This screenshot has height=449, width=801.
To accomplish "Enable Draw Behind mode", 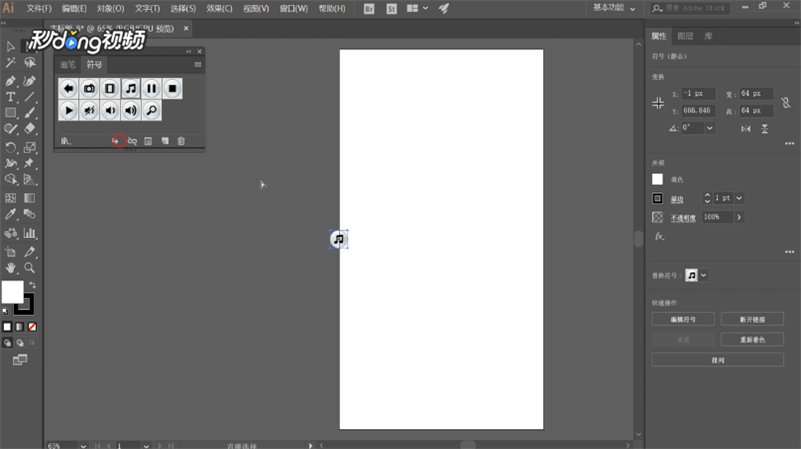I will (x=20, y=343).
